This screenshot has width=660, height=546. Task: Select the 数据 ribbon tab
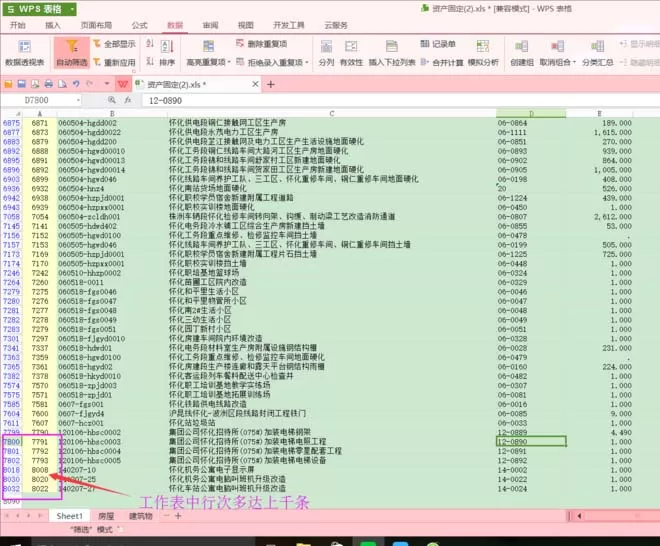pos(175,25)
